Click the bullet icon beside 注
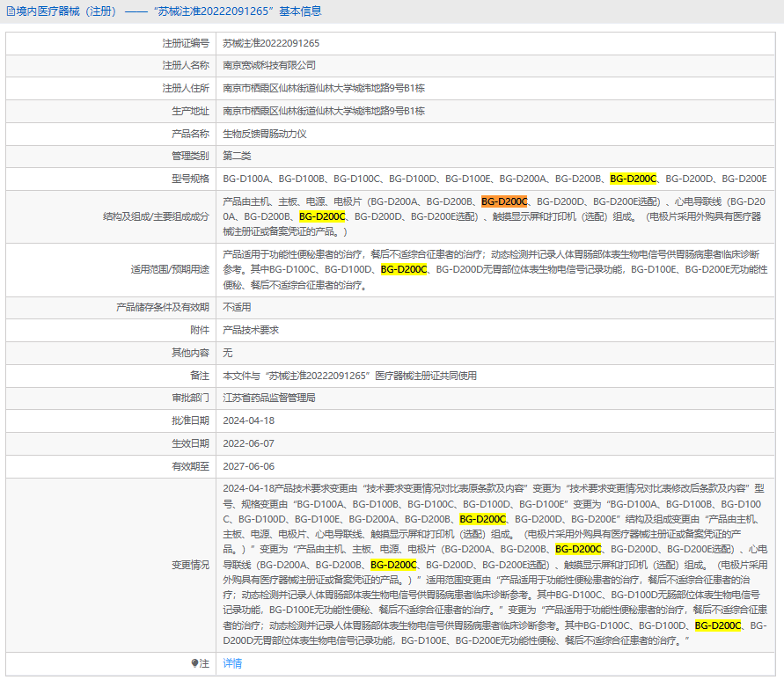784x680 pixels. [x=194, y=663]
